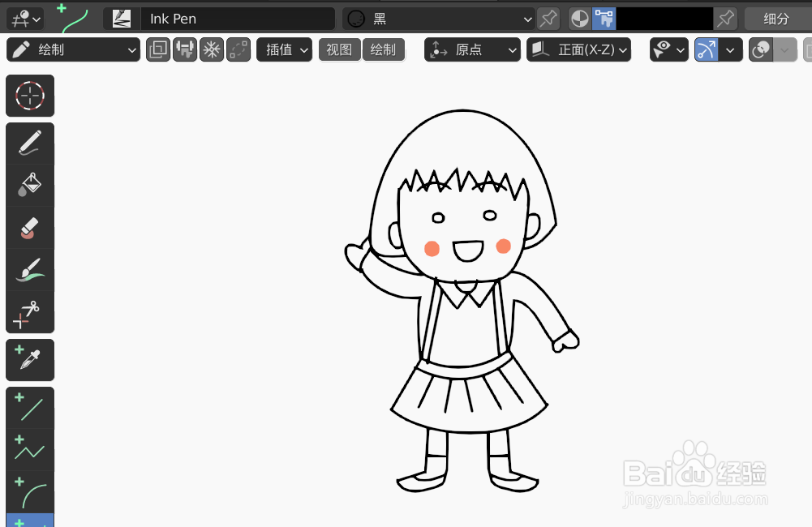Open the 黑 material dropdown

[x=438, y=19]
